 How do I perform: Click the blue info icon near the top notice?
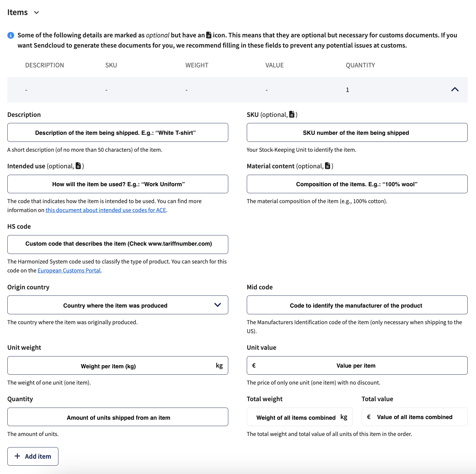[11, 35]
